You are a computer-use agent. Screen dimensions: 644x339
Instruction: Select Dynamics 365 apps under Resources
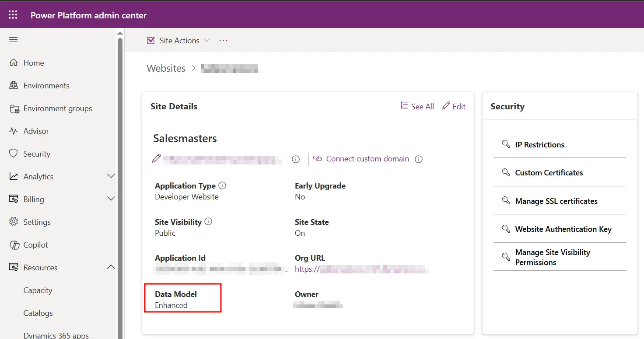[x=56, y=336]
